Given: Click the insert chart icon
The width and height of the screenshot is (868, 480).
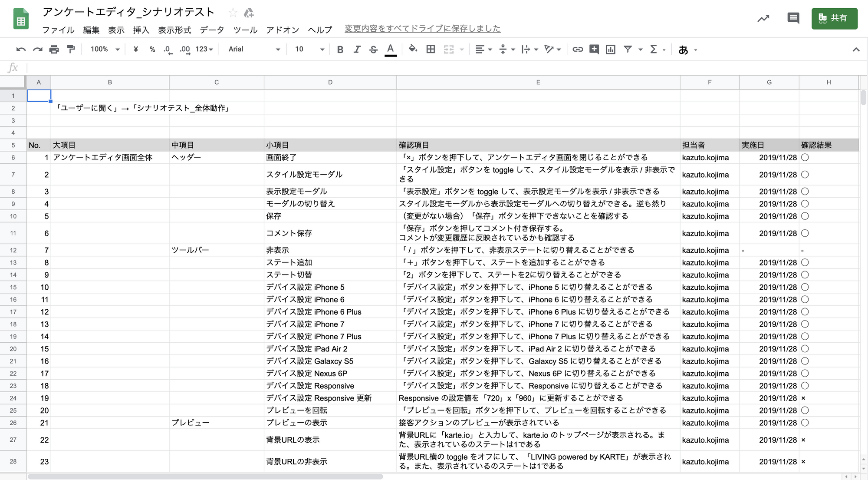Looking at the screenshot, I should [x=610, y=50].
